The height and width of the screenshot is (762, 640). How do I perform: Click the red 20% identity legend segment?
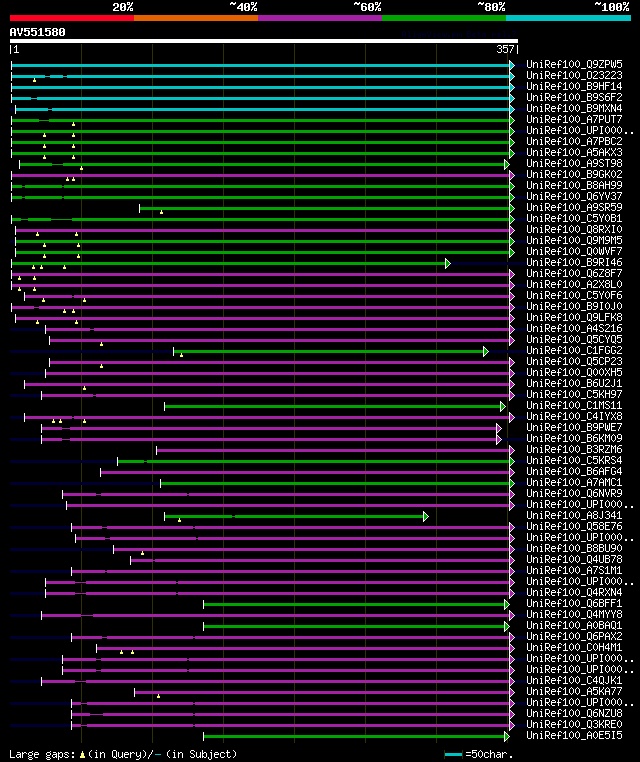point(72,18)
